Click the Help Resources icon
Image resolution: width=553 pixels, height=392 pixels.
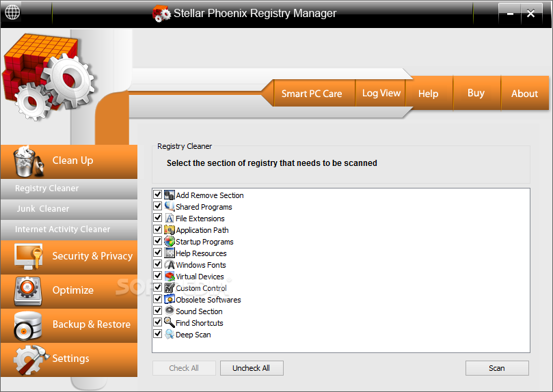pyautogui.click(x=170, y=253)
